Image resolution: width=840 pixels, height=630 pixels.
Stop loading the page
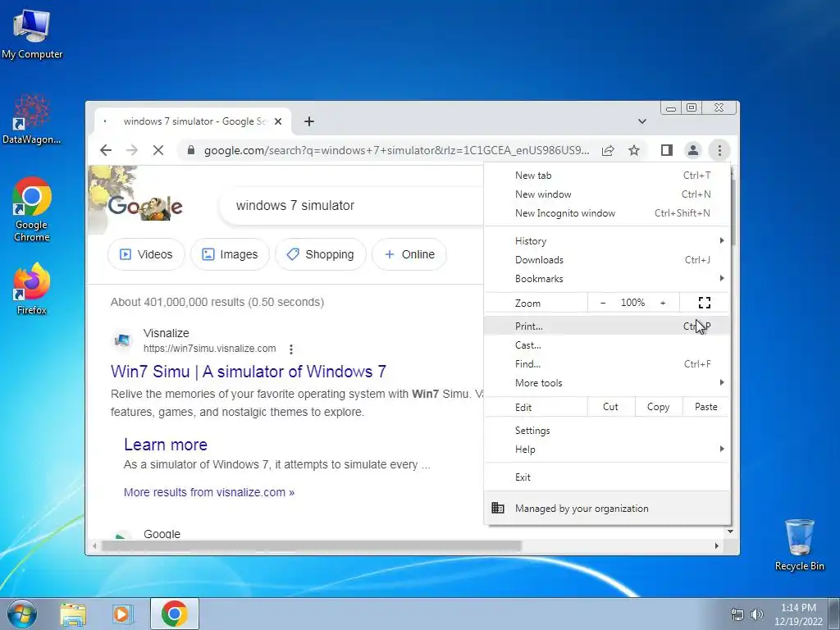click(158, 151)
